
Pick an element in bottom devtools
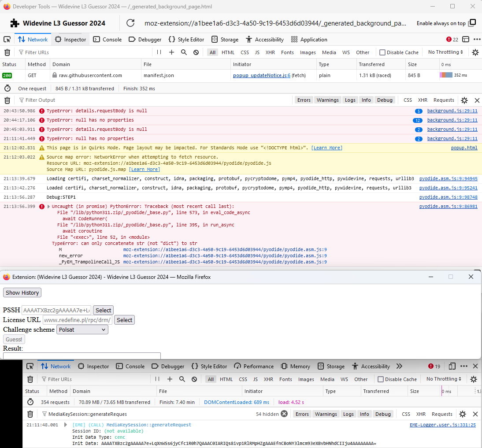click(30, 366)
